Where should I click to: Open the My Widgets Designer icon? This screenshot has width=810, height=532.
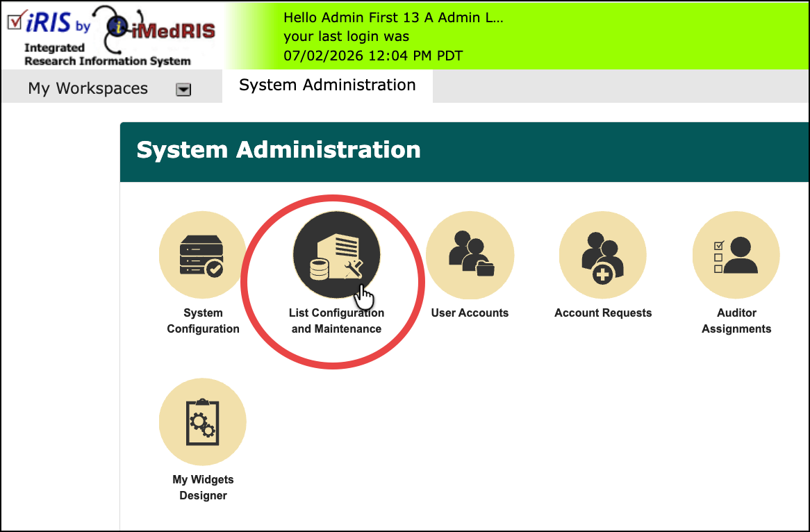[x=203, y=422]
